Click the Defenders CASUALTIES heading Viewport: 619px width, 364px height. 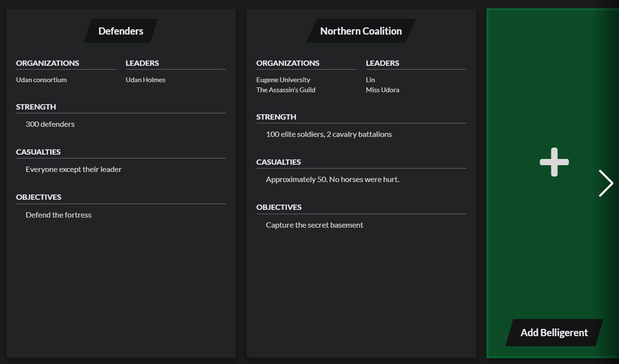[x=38, y=152]
